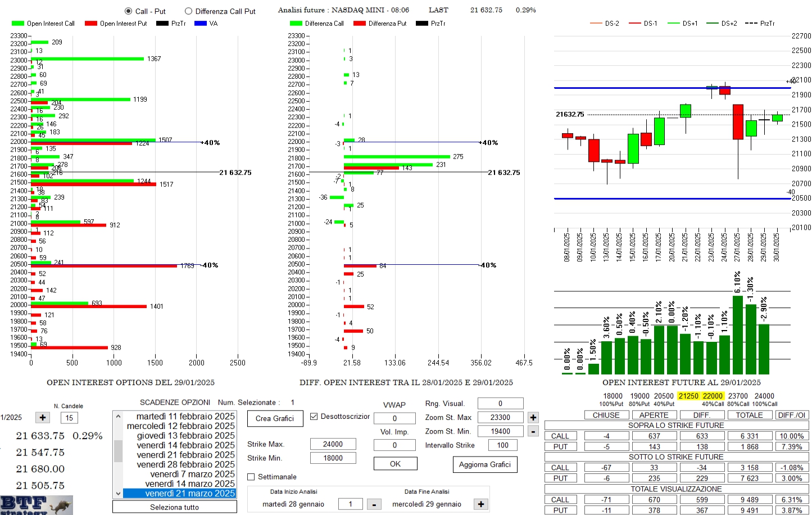Image resolution: width=812 pixels, height=515 pixels.
Task: Click the 21 633.75 price value
Action: tap(40, 436)
